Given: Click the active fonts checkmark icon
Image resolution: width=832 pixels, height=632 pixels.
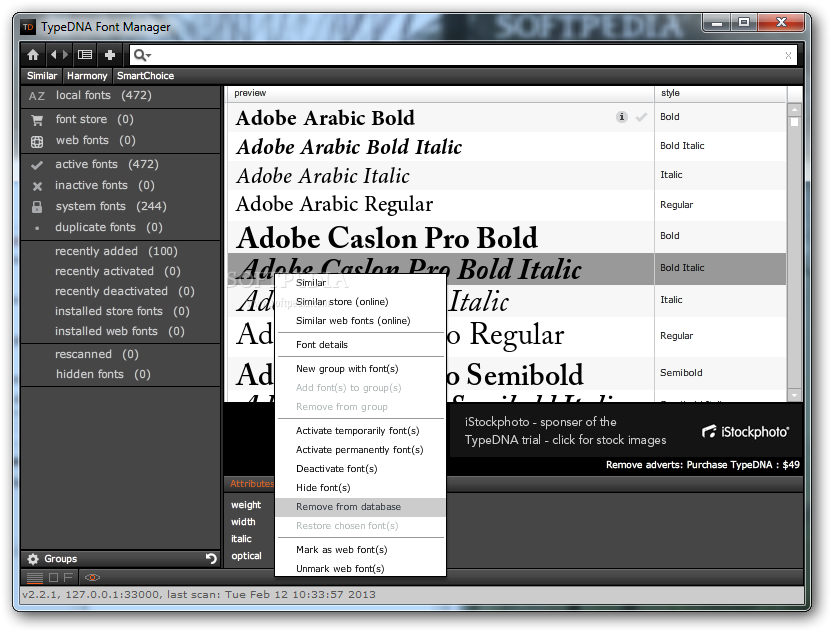Looking at the screenshot, I should [37, 165].
